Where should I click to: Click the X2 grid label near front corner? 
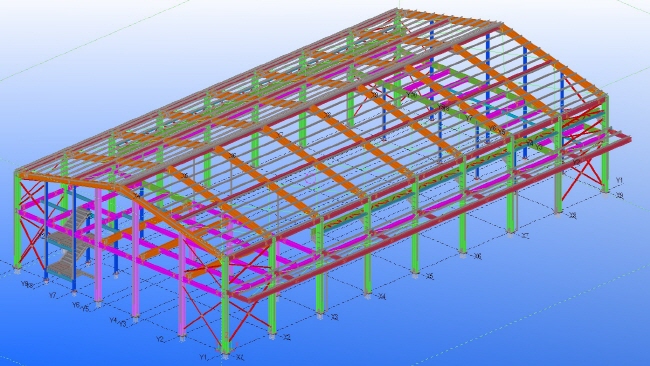(x=286, y=337)
